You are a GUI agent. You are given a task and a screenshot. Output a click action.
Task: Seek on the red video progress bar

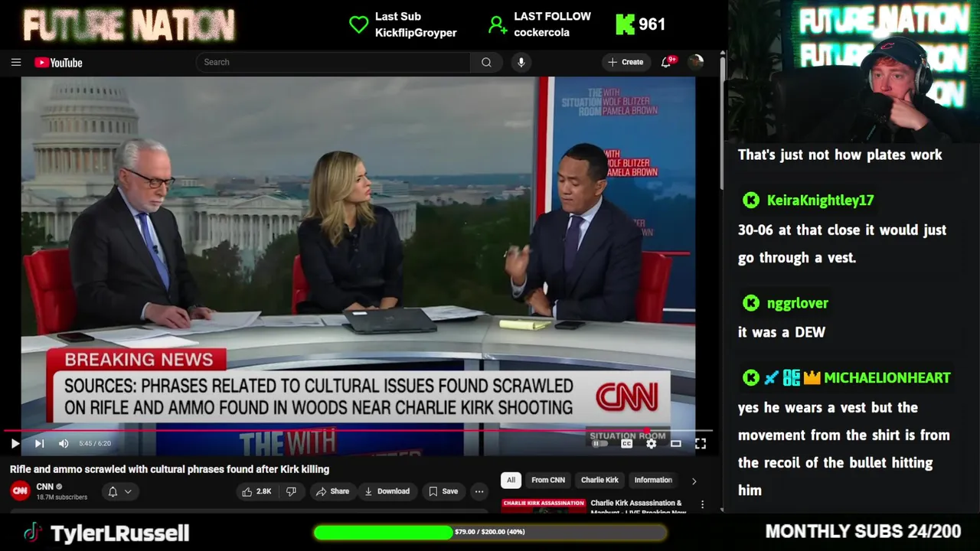pyautogui.click(x=358, y=431)
